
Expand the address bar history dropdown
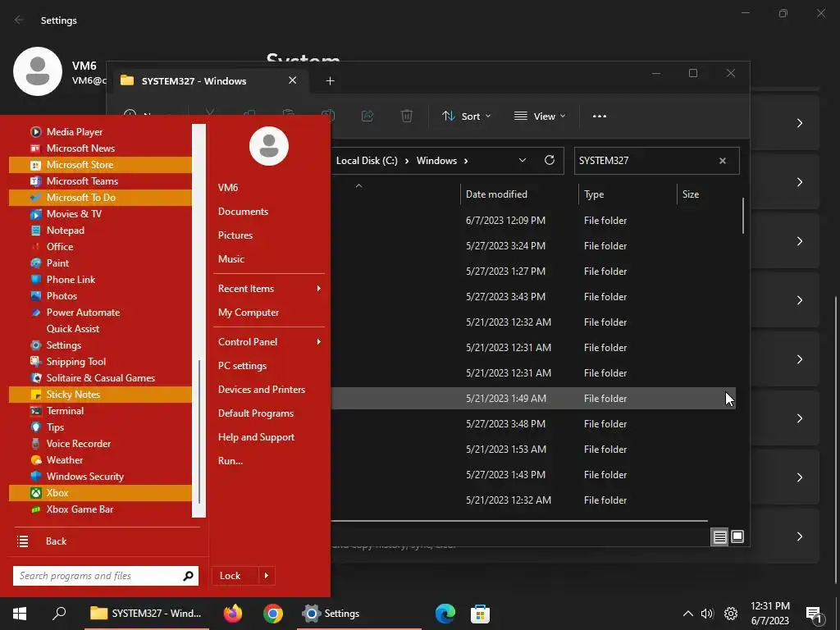pos(523,160)
